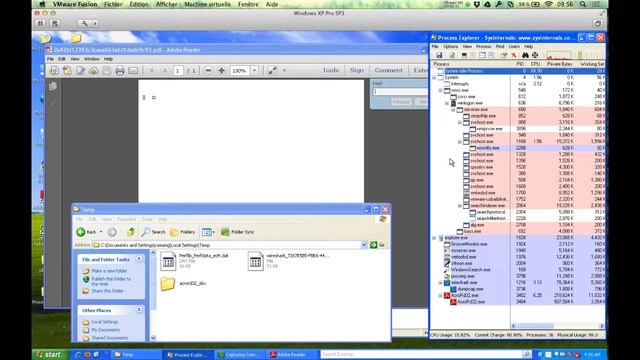This screenshot has width=640, height=360.
Task: Click VMware Fusion wrench settings icon
Action: point(84,24)
